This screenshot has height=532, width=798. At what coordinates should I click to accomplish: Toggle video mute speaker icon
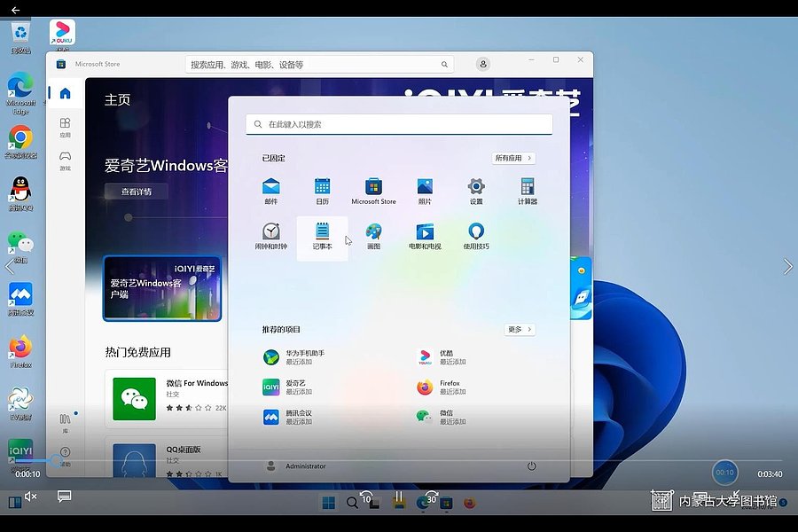31,497
